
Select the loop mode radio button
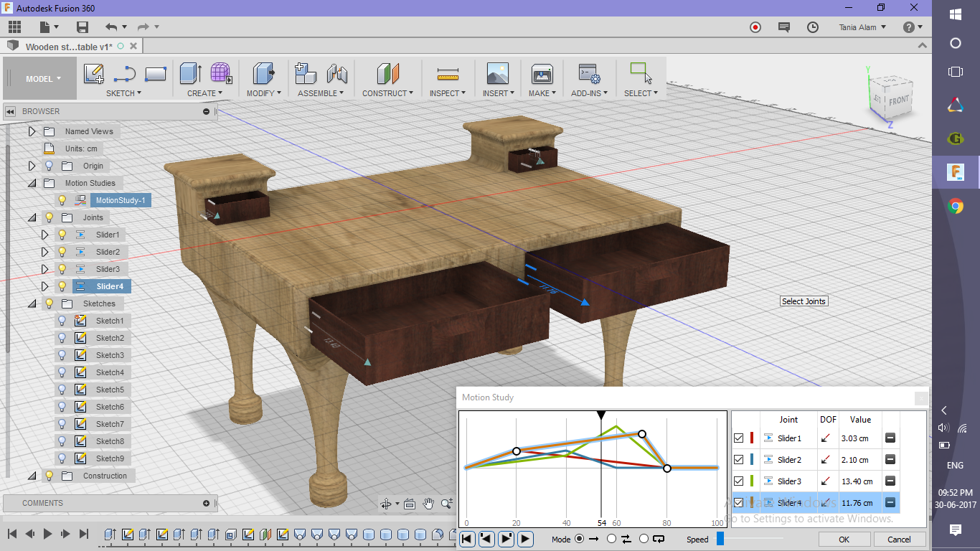pyautogui.click(x=644, y=539)
